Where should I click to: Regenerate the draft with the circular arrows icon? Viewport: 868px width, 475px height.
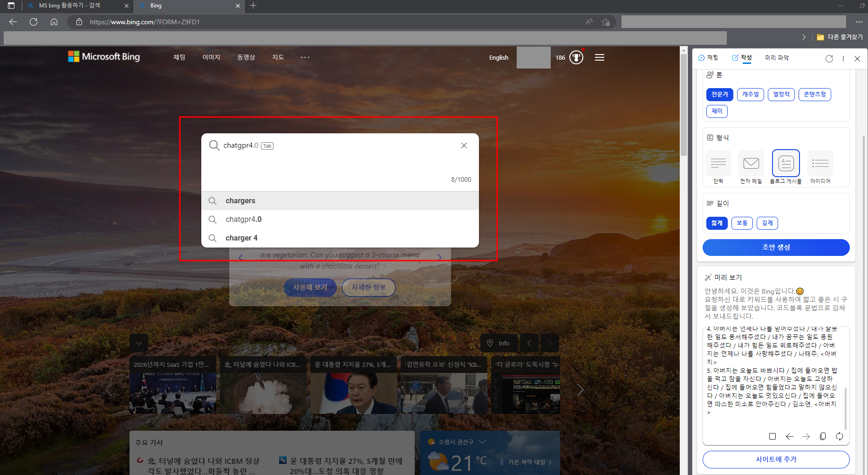(840, 436)
